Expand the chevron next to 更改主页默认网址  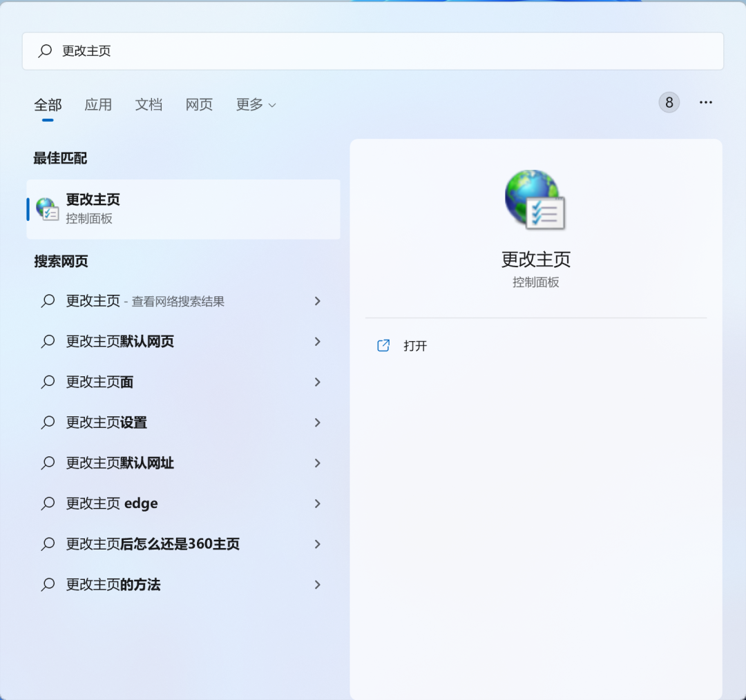[317, 463]
